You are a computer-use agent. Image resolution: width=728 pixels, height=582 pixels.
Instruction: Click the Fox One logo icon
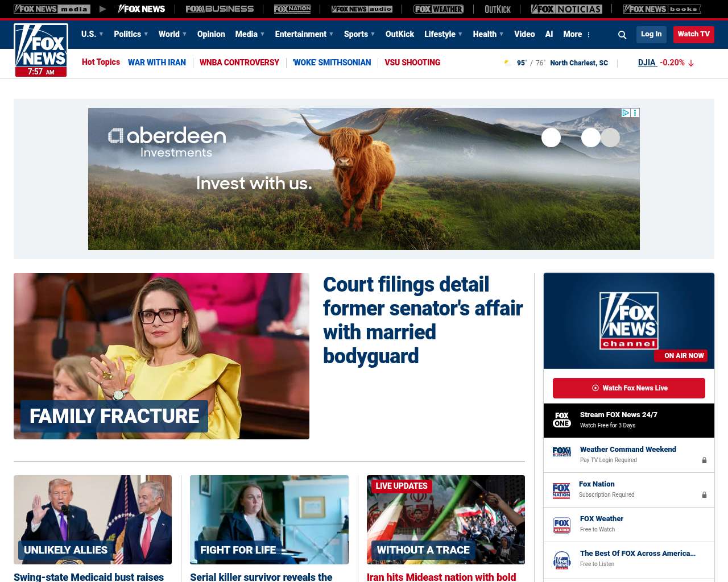tap(562, 419)
